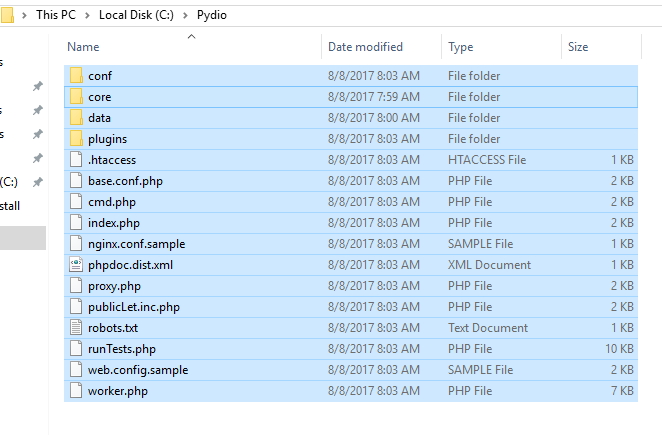
Task: Select publicLet.inc.php file name
Action: (134, 307)
